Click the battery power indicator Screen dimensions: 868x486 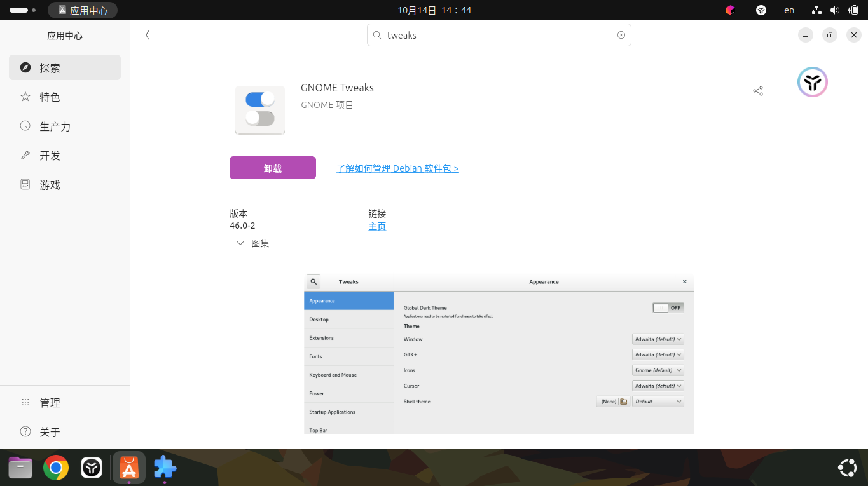[853, 10]
